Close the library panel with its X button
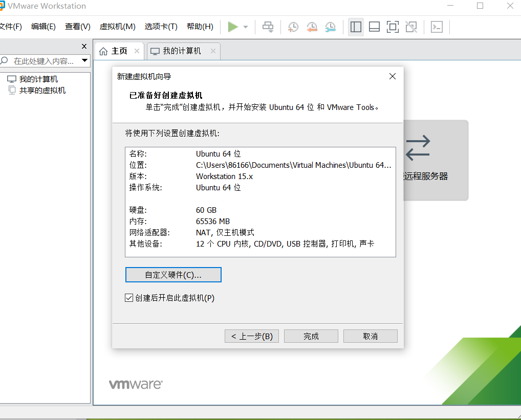521x420 pixels. coord(84,46)
